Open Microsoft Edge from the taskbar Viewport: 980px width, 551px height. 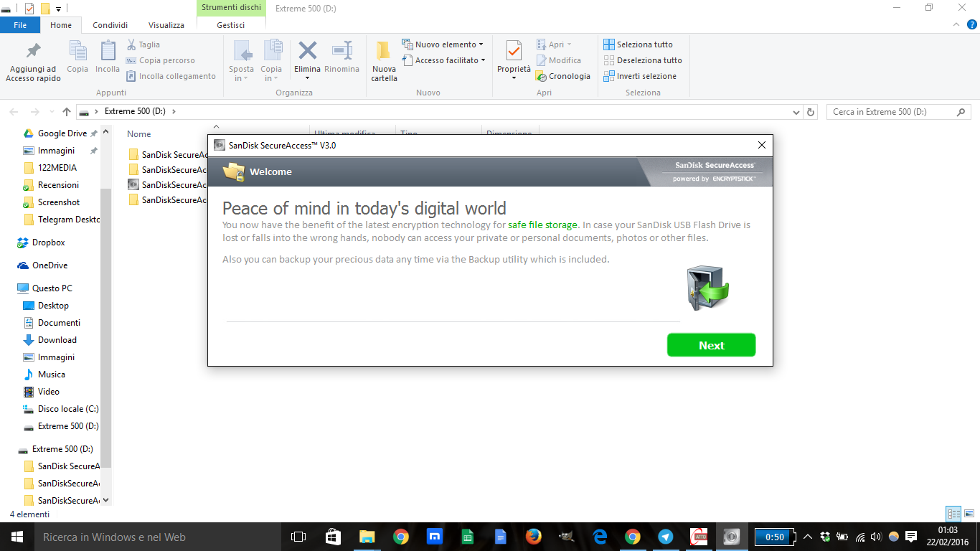(600, 537)
